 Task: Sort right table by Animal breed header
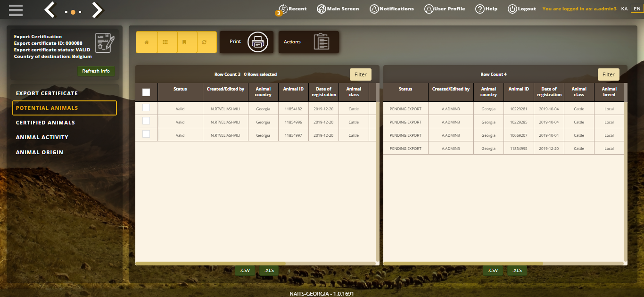coord(609,92)
